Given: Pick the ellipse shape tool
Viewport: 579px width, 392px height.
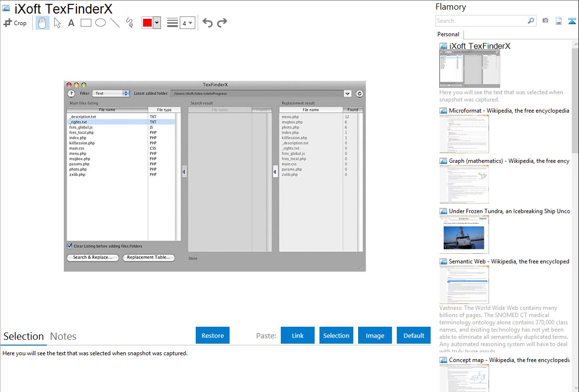Looking at the screenshot, I should pos(100,23).
